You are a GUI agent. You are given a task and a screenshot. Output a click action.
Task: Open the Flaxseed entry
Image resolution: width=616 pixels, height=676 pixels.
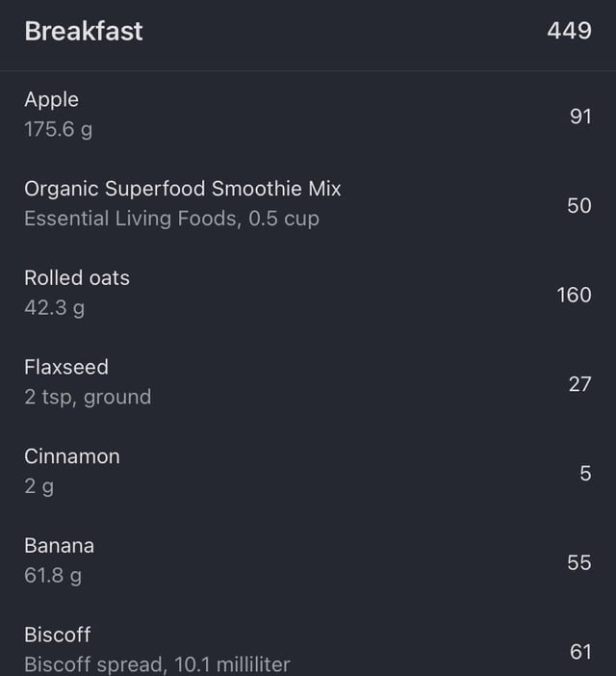[66, 367]
